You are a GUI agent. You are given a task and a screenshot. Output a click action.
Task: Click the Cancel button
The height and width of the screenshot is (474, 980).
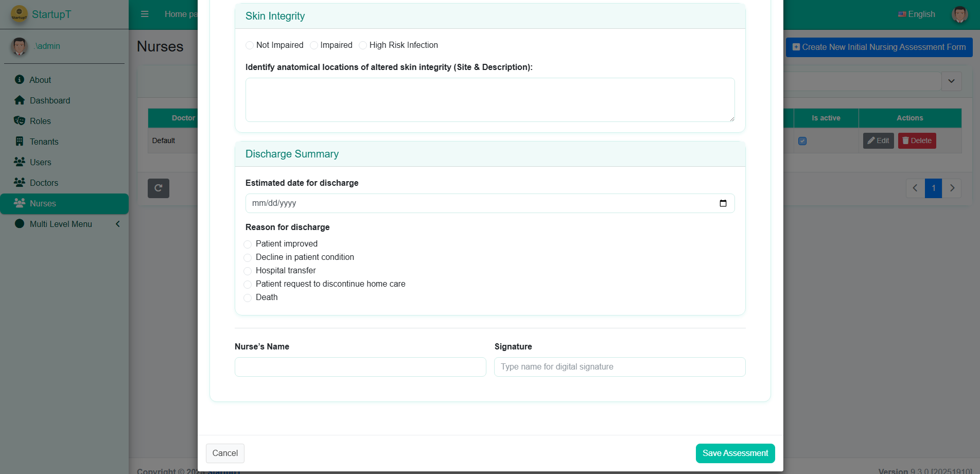[x=225, y=453]
